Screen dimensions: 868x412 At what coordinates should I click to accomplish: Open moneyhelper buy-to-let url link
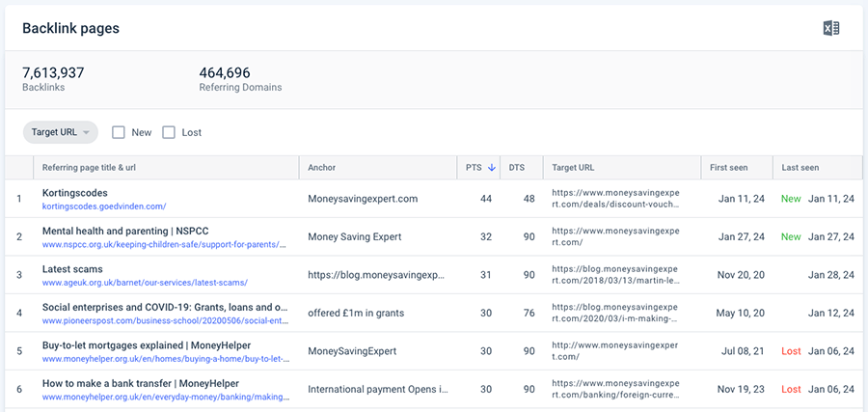[x=166, y=359]
